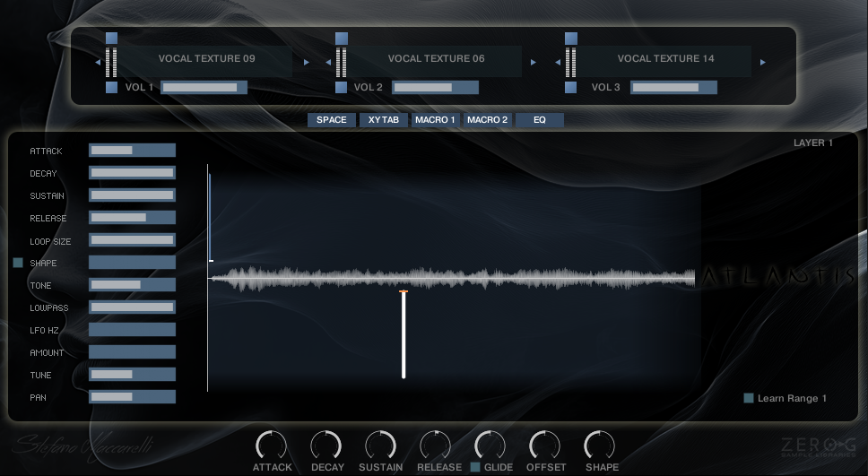The width and height of the screenshot is (868, 476).
Task: Adjust the VOL 1 slider
Action: [204, 88]
